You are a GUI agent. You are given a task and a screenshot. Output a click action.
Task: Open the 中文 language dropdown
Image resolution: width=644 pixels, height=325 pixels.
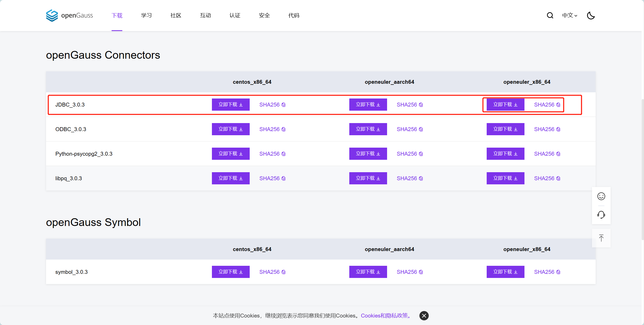coord(569,16)
